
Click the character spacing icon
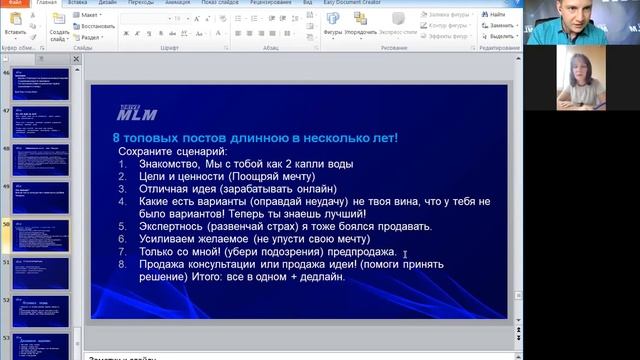184,33
